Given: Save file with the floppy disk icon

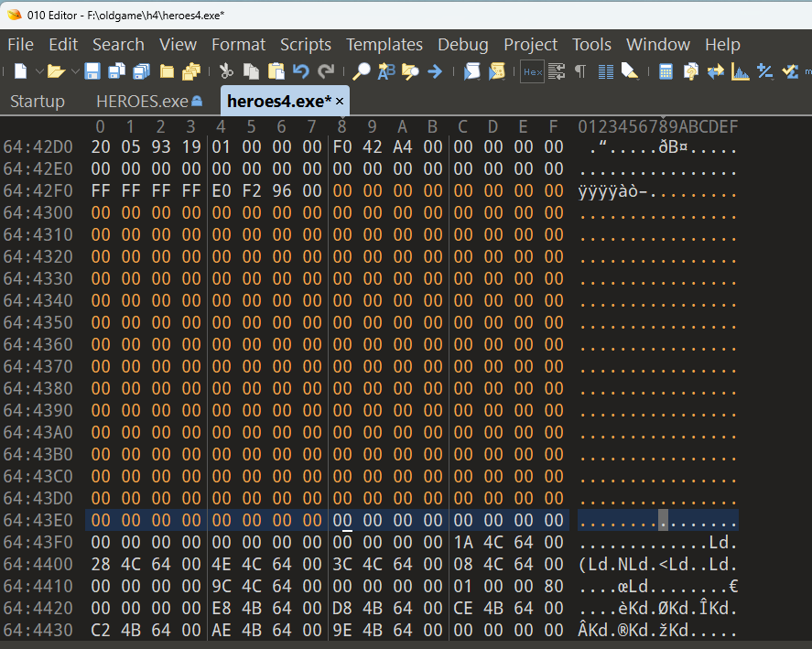Looking at the screenshot, I should pos(92,71).
